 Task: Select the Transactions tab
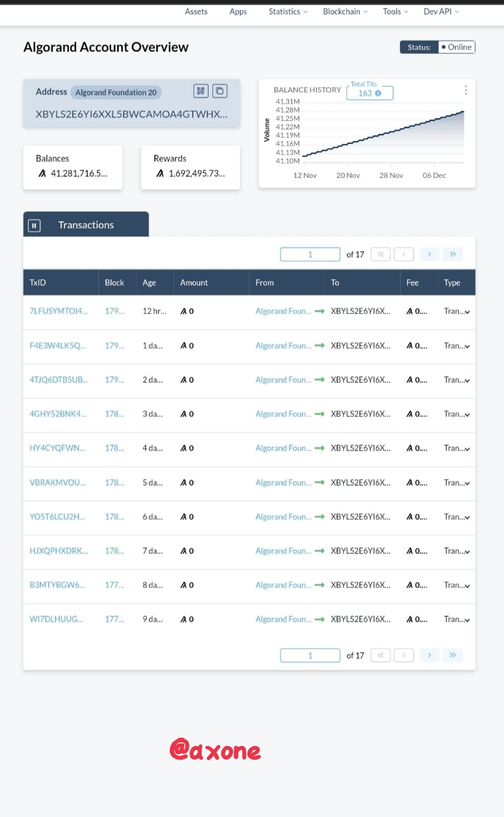coord(86,225)
